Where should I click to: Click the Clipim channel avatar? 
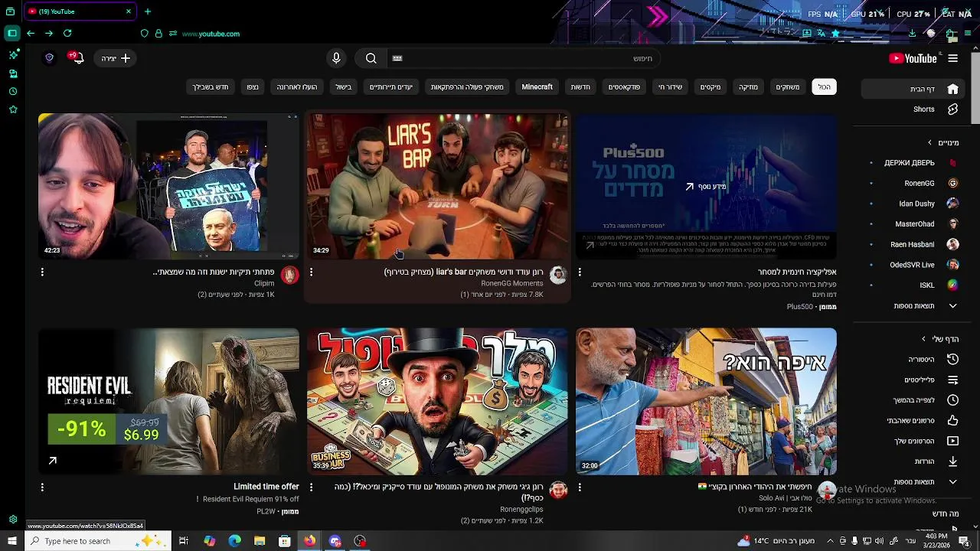point(289,275)
